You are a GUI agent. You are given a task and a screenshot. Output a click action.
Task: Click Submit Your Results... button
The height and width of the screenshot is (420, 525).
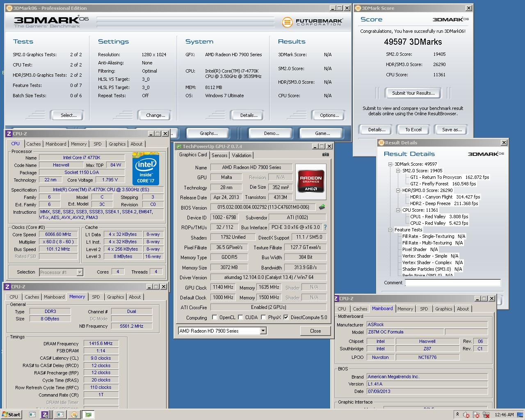click(413, 93)
